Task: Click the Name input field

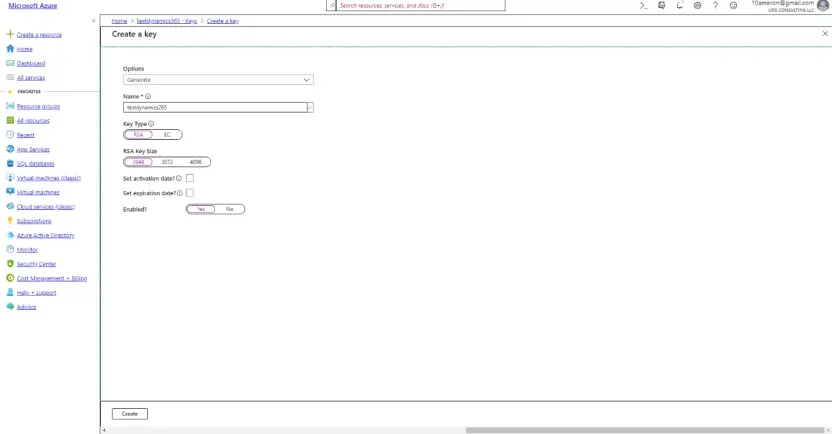Action: coord(215,107)
